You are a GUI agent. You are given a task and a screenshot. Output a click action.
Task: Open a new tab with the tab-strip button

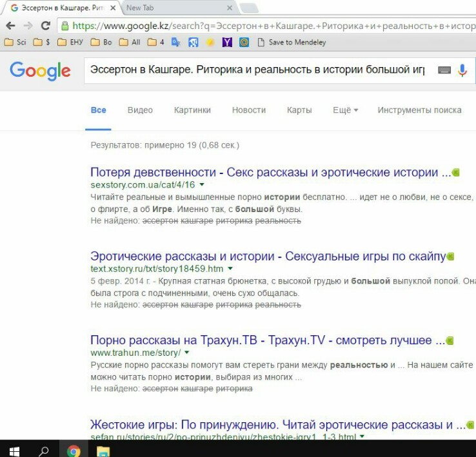pyautogui.click(x=249, y=8)
